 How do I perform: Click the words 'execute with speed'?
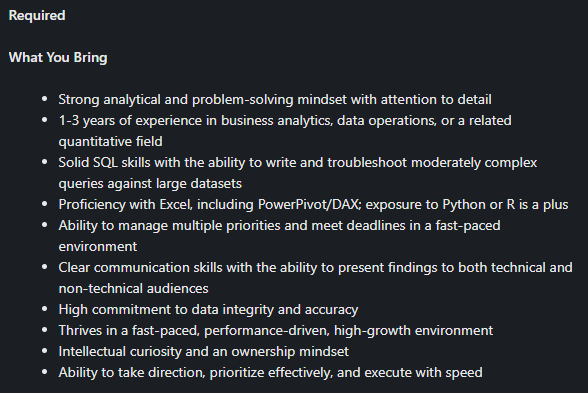[x=423, y=372]
